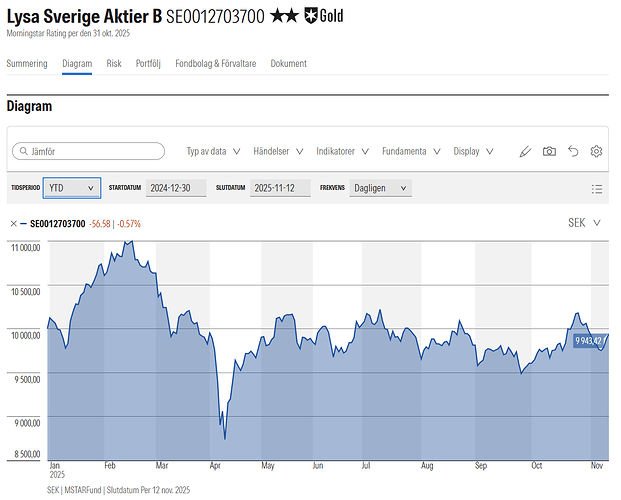This screenshot has width=621, height=500.
Task: Open chart settings gear icon
Action: (596, 152)
